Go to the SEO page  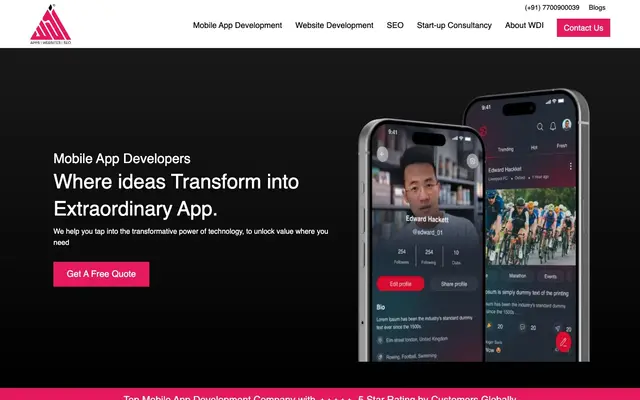(x=395, y=25)
